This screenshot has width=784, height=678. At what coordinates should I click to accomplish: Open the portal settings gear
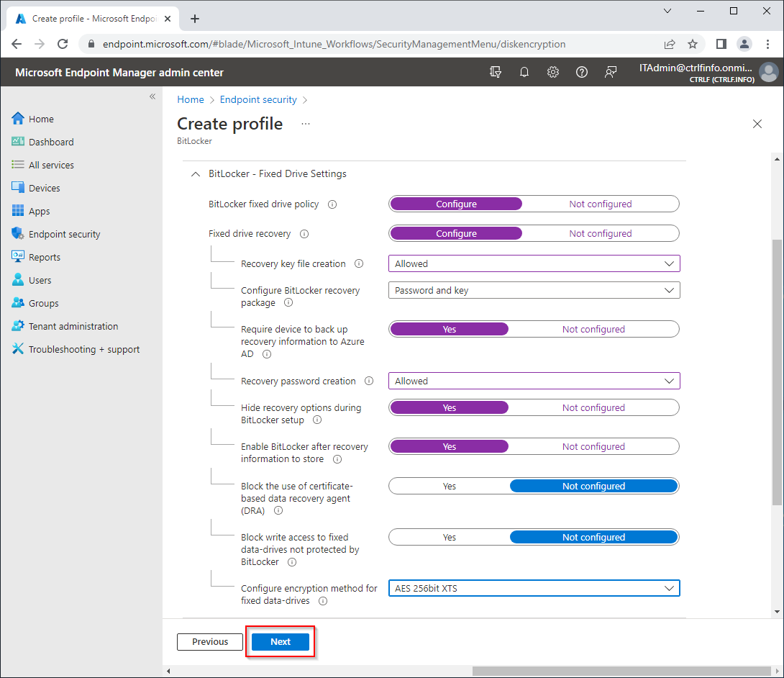pyautogui.click(x=552, y=71)
